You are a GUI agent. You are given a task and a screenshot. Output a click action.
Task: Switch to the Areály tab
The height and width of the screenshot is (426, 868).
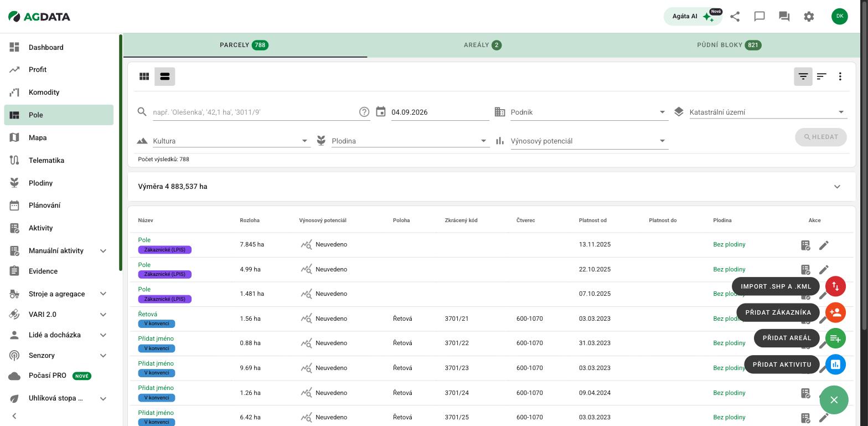tap(483, 45)
